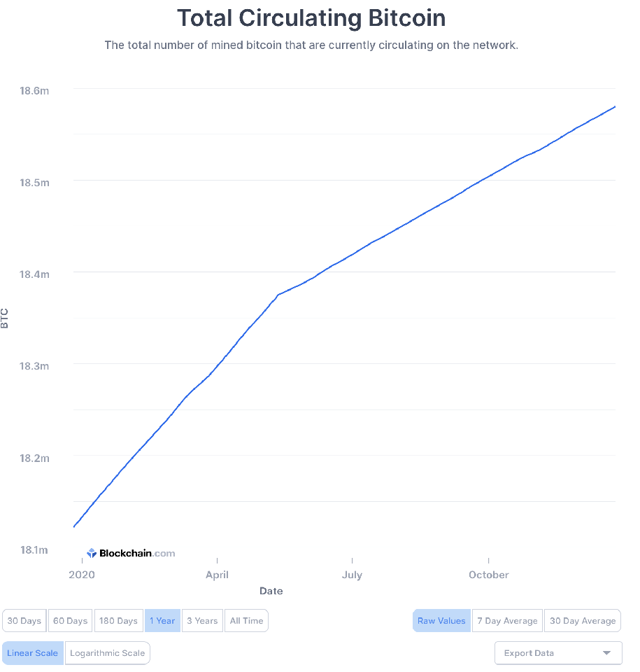Enable Raw Values display

click(x=441, y=621)
